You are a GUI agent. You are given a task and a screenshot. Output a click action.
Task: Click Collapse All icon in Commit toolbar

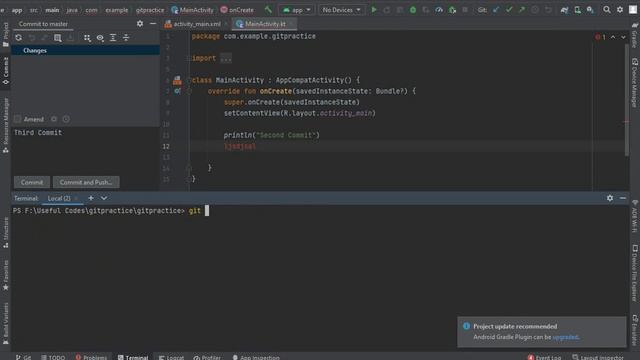[126, 38]
